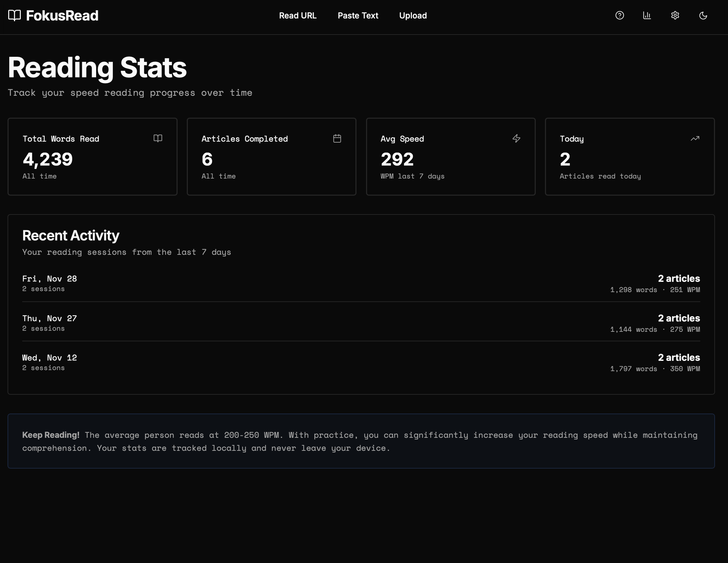Image resolution: width=728 pixels, height=563 pixels.
Task: Click the Avg Speed 292 WPM card
Action: [451, 157]
